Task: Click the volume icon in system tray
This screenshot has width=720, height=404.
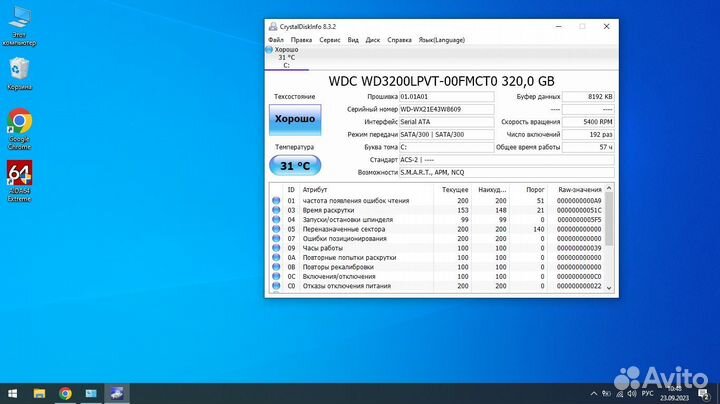Action: 632,393
